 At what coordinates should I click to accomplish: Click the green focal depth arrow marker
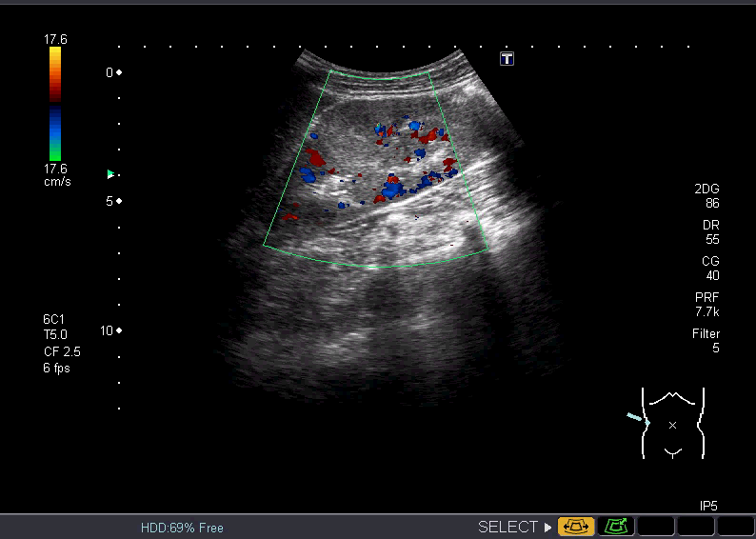tap(110, 174)
